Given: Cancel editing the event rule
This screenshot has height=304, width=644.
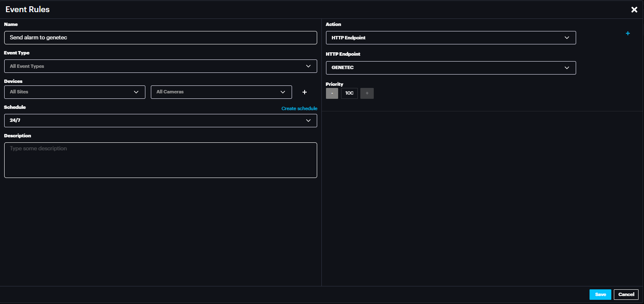Looking at the screenshot, I should [626, 294].
